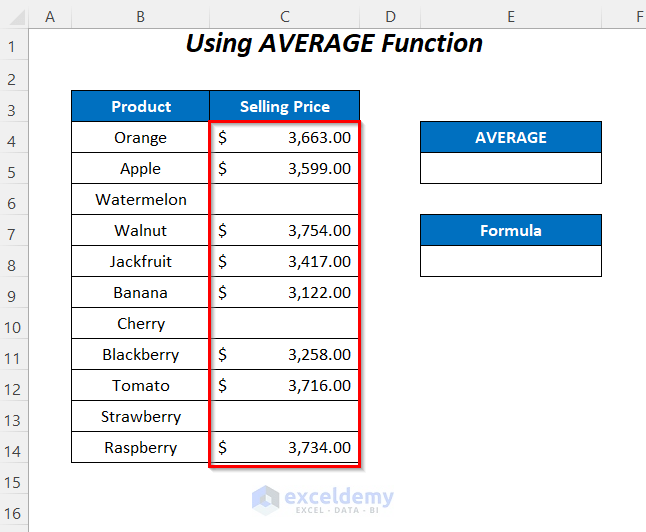Select the Strawberry product cell

pos(141,417)
